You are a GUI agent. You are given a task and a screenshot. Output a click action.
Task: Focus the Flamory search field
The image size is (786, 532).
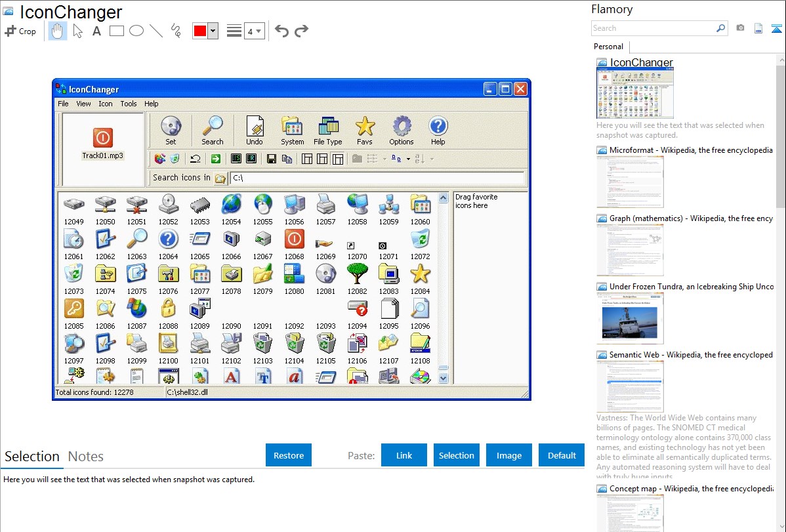tap(653, 28)
